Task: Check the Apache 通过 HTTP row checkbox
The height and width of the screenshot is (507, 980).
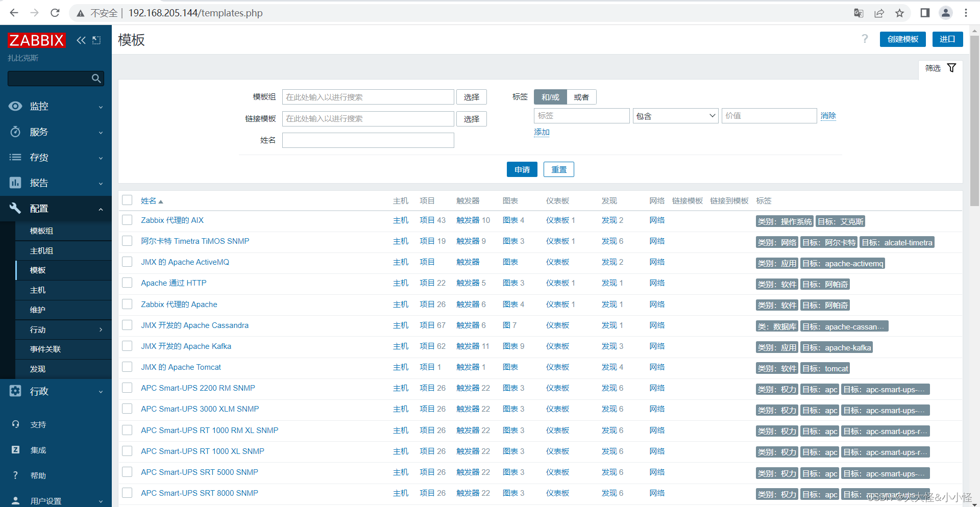Action: point(127,283)
